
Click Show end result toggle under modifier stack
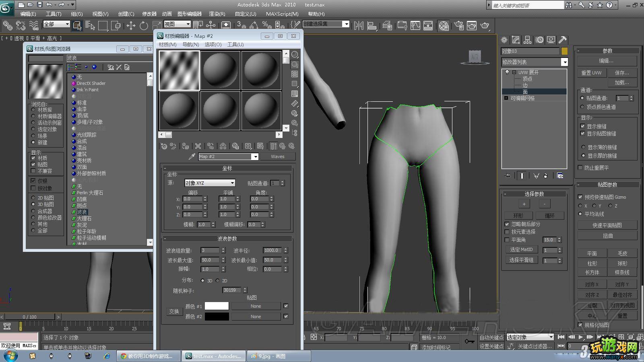(522, 176)
